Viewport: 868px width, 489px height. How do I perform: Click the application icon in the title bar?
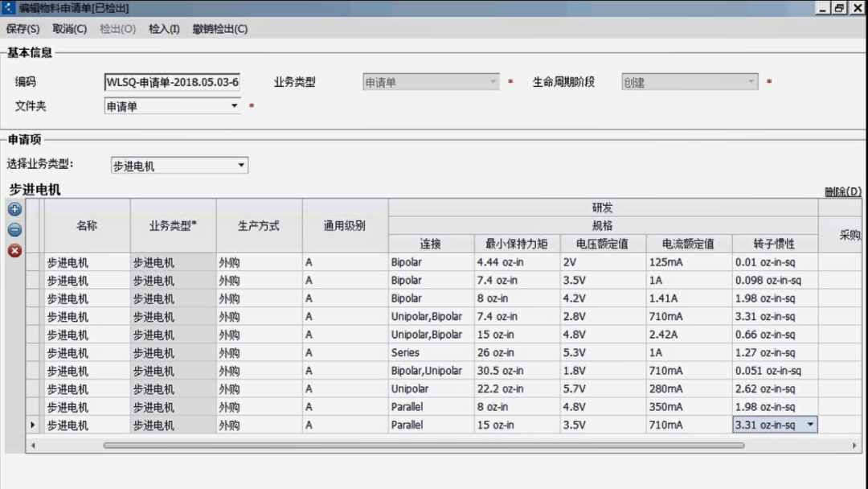[x=9, y=8]
